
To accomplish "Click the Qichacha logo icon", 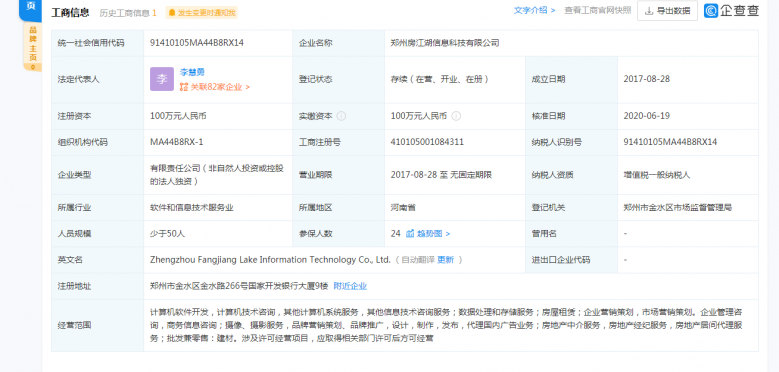I will coord(711,11).
